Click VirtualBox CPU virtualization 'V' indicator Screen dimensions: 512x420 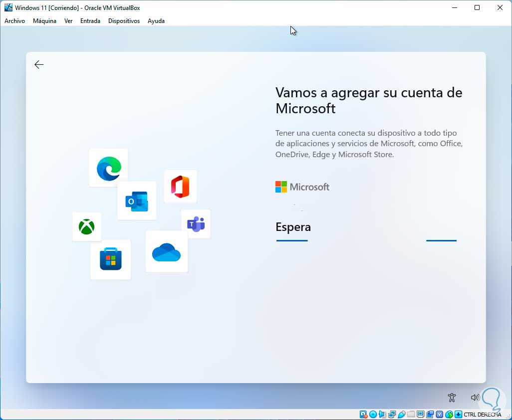click(x=440, y=415)
